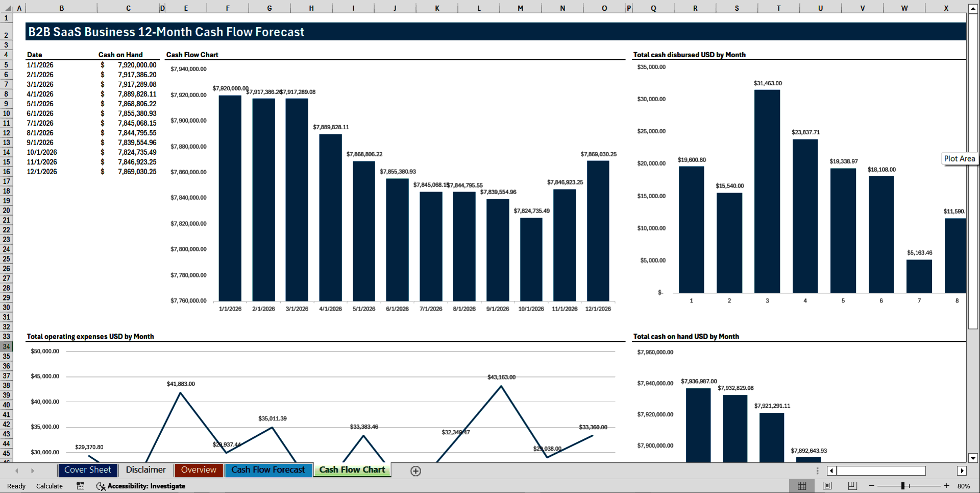Open Page Break Preview view
The width and height of the screenshot is (980, 493).
pyautogui.click(x=851, y=486)
